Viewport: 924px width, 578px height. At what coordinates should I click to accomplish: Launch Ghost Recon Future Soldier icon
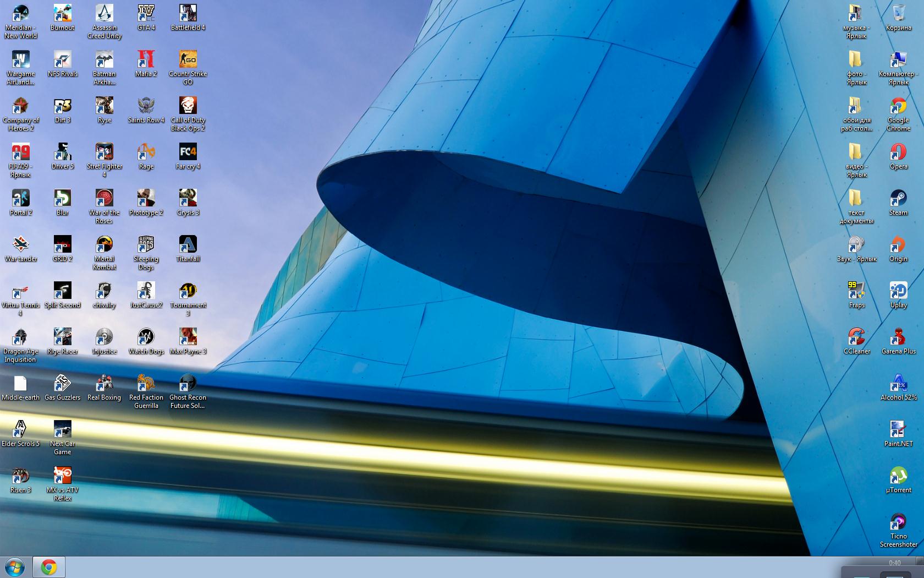[188, 391]
